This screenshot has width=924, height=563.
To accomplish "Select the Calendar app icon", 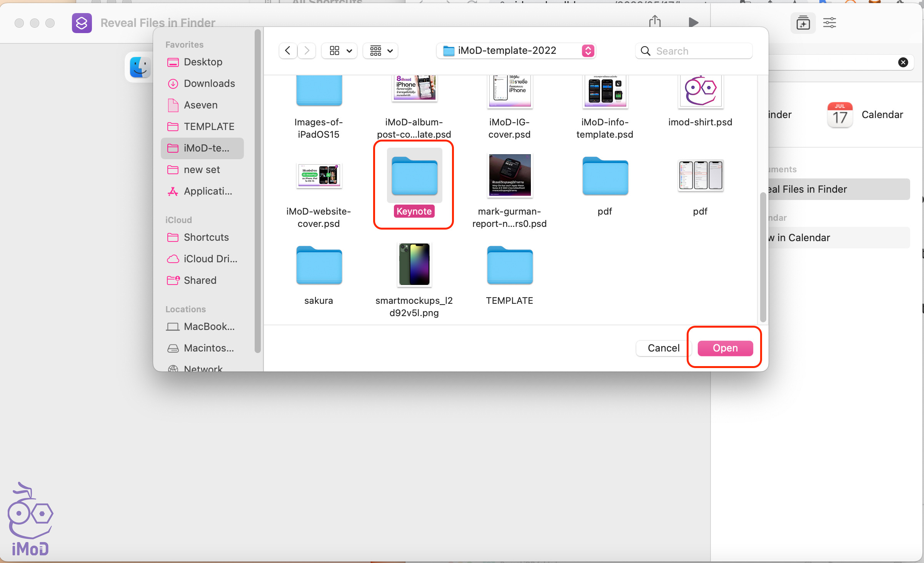I will (x=840, y=115).
